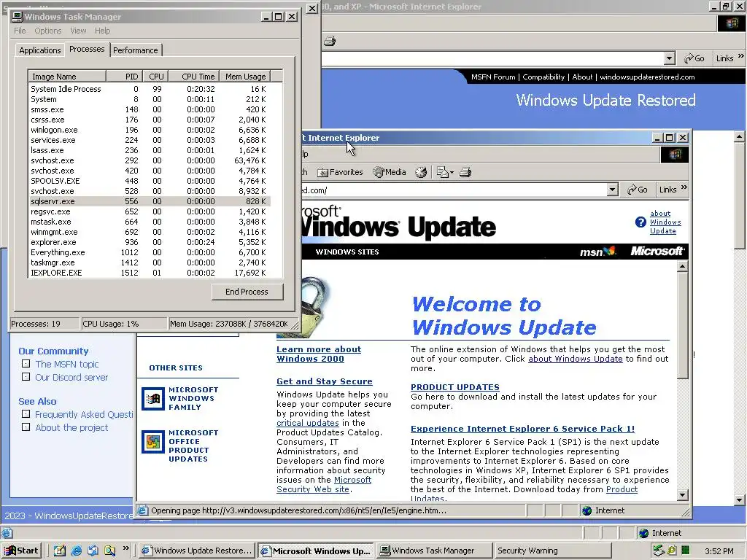Click the magnifier search icon in Quick Launch

(109, 551)
